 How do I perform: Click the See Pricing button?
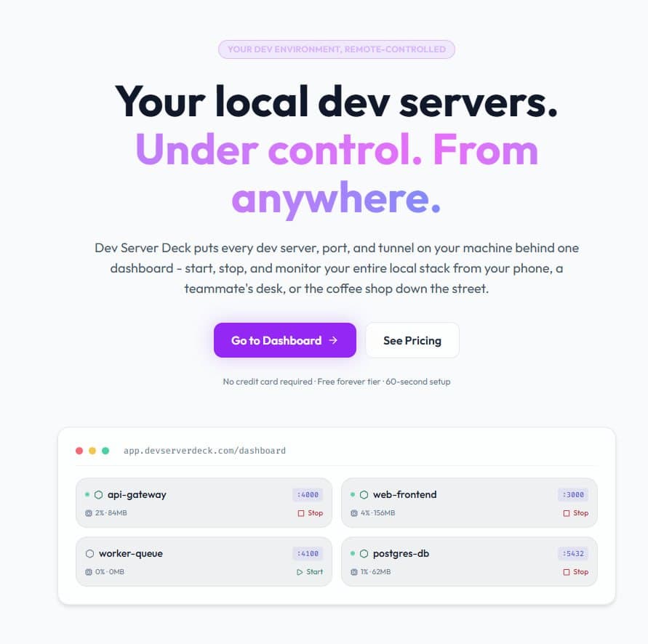click(412, 340)
